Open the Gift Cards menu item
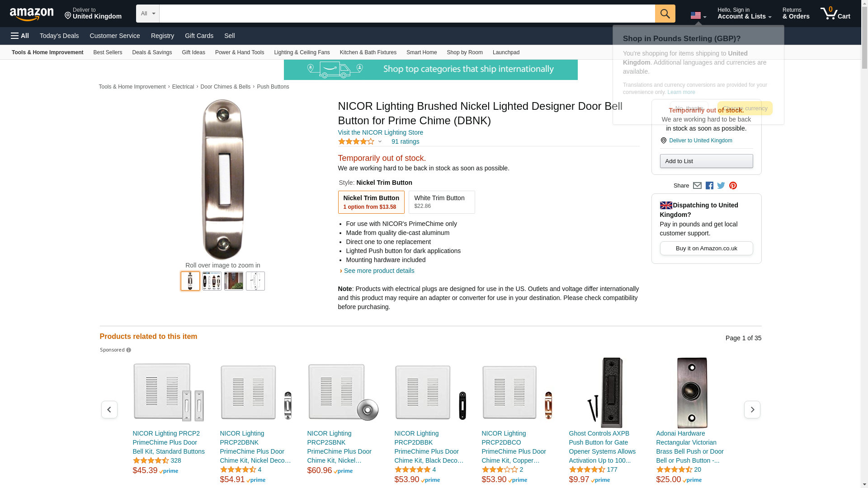The height and width of the screenshot is (488, 868). click(199, 36)
